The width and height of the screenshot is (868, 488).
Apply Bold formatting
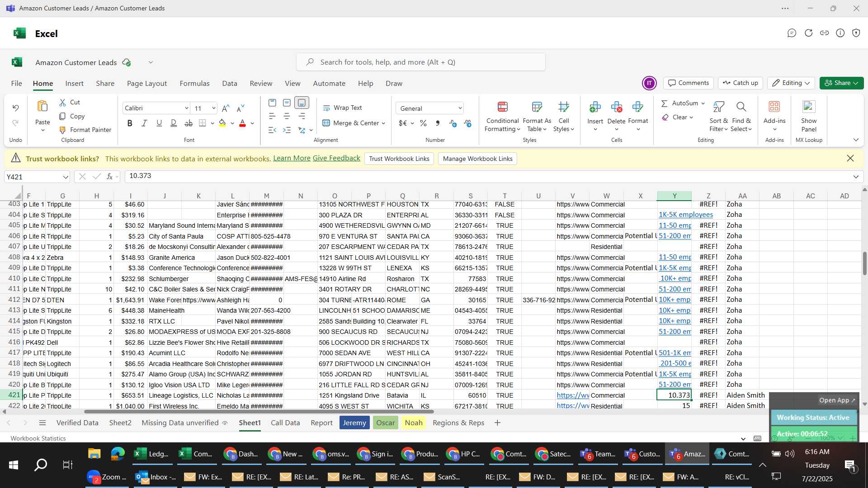coord(130,123)
